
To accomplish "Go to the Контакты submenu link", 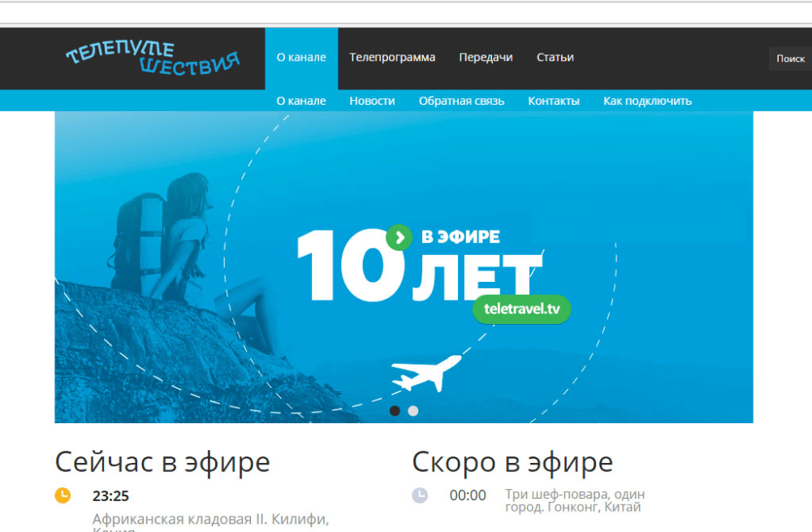I will click(554, 101).
